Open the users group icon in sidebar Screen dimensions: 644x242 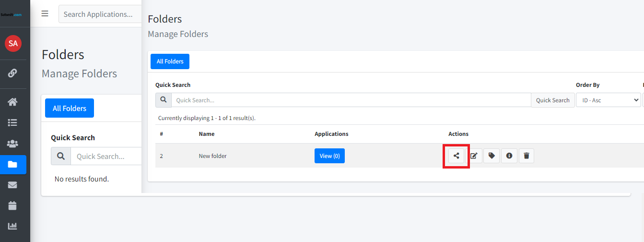(13, 144)
